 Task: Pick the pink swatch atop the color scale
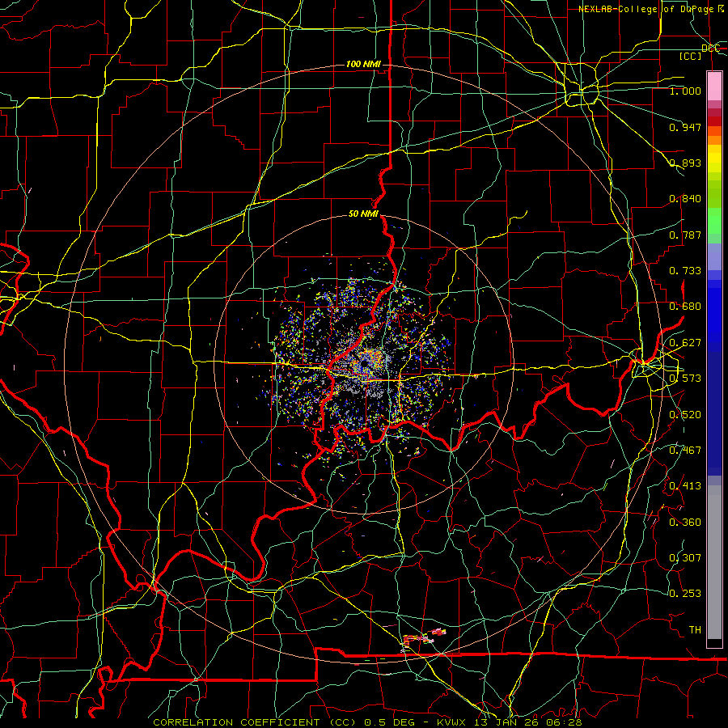(714, 87)
